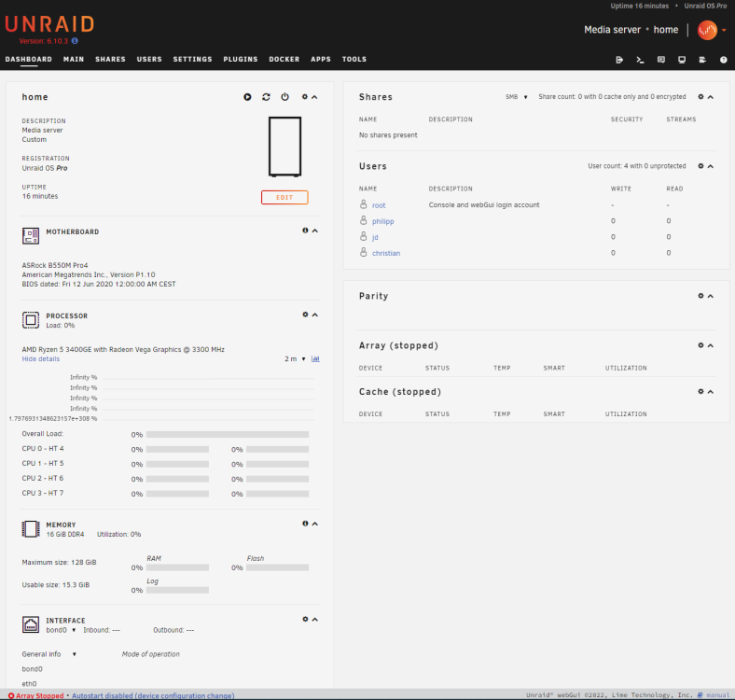
Task: Click the reboot server icon
Action: pos(266,97)
